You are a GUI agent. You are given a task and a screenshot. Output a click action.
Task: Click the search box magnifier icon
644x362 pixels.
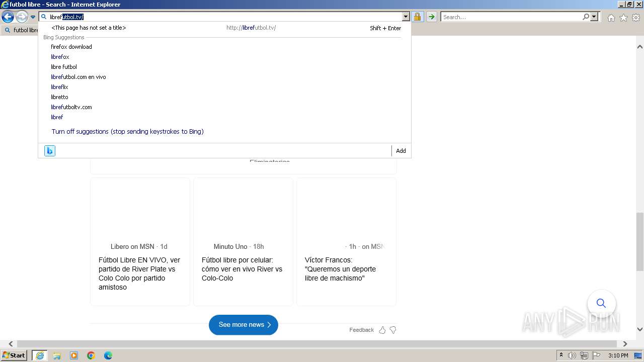pyautogui.click(x=586, y=17)
